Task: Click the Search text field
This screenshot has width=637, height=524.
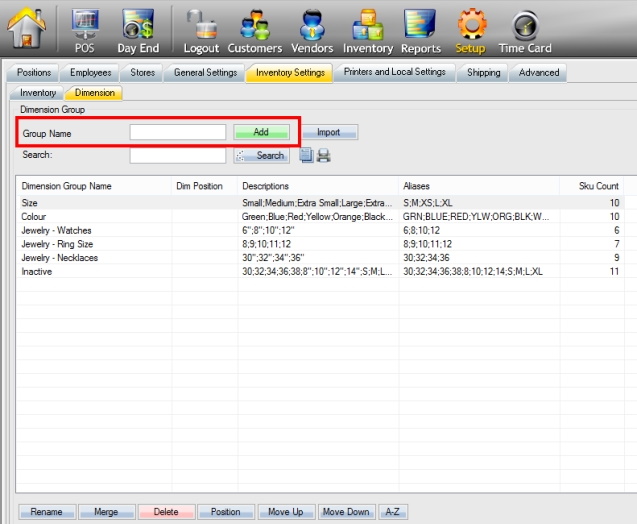Action: point(178,156)
